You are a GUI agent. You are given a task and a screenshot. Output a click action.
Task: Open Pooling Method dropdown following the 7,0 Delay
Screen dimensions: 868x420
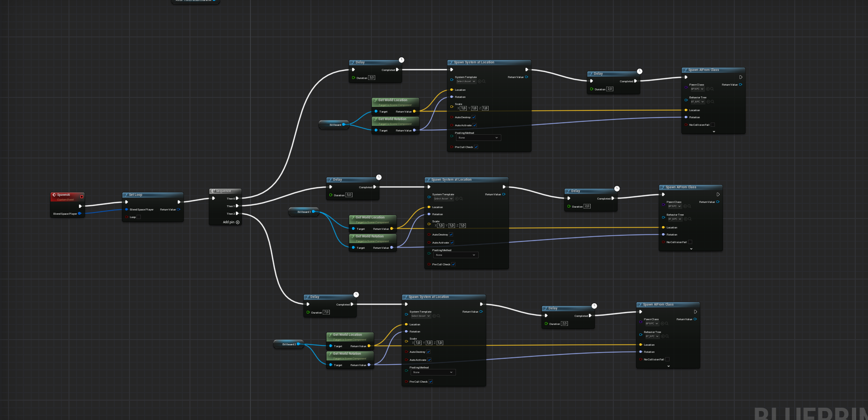click(432, 372)
